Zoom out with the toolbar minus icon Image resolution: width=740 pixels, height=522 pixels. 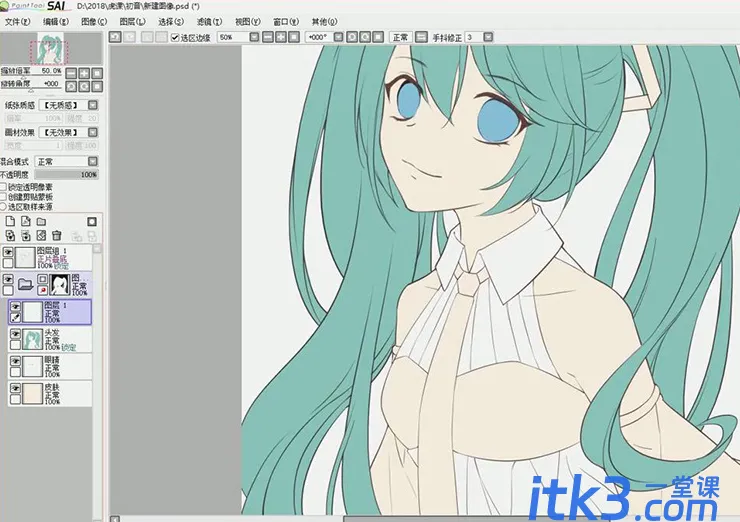point(268,37)
